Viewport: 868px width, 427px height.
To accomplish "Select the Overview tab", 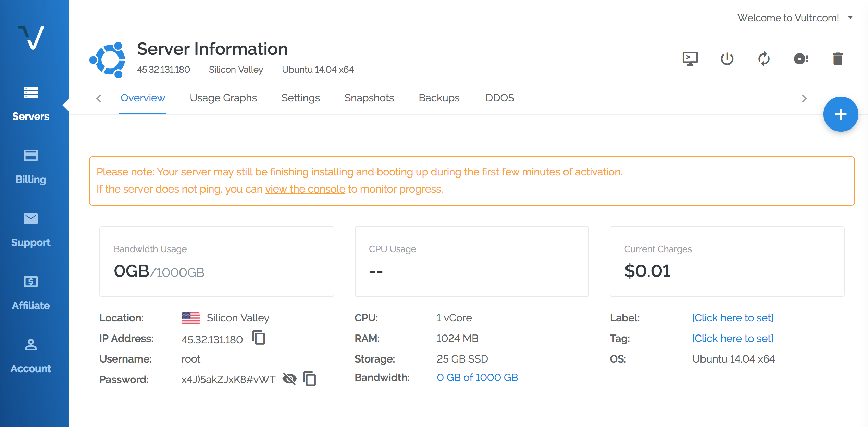I will 143,98.
